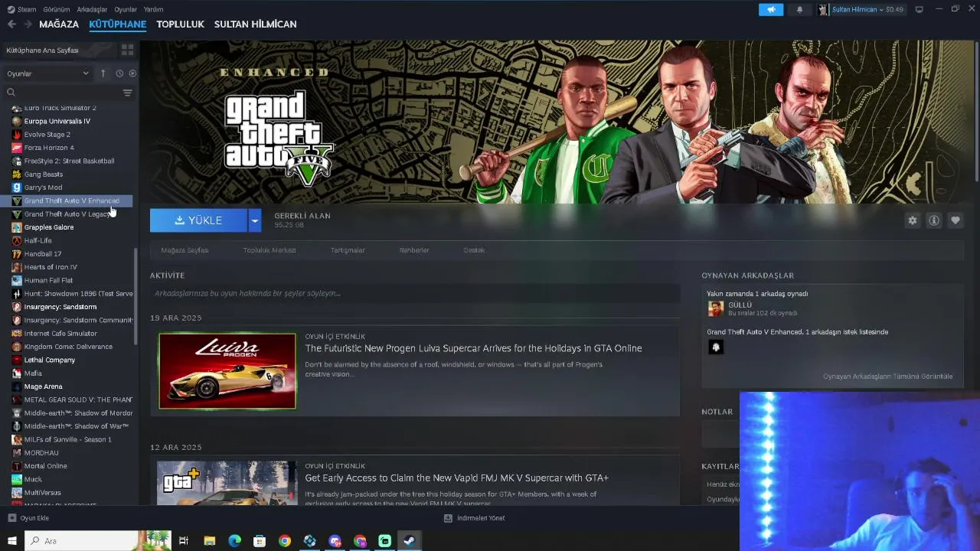Viewport: 980px width, 551px height.
Task: Select Europa Universalis IV in list
Action: [x=57, y=121]
